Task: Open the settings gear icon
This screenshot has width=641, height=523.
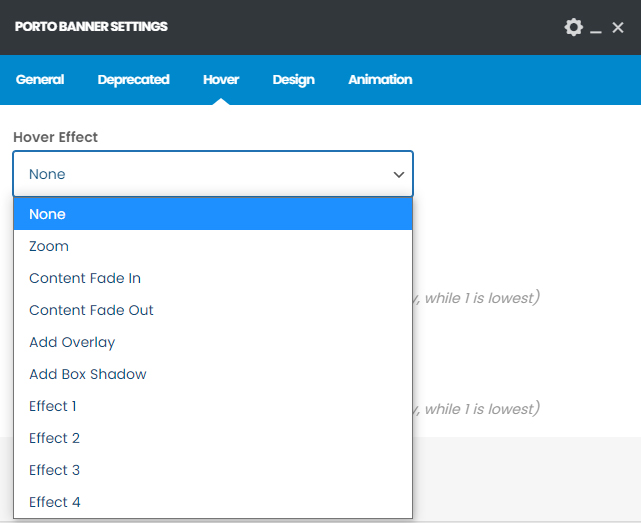Action: (573, 27)
